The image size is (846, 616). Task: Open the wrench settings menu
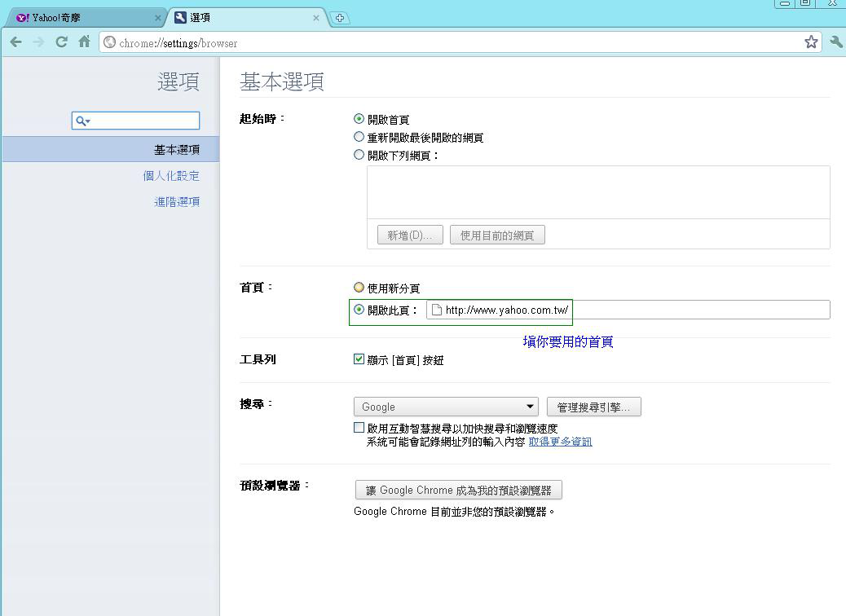coord(835,42)
